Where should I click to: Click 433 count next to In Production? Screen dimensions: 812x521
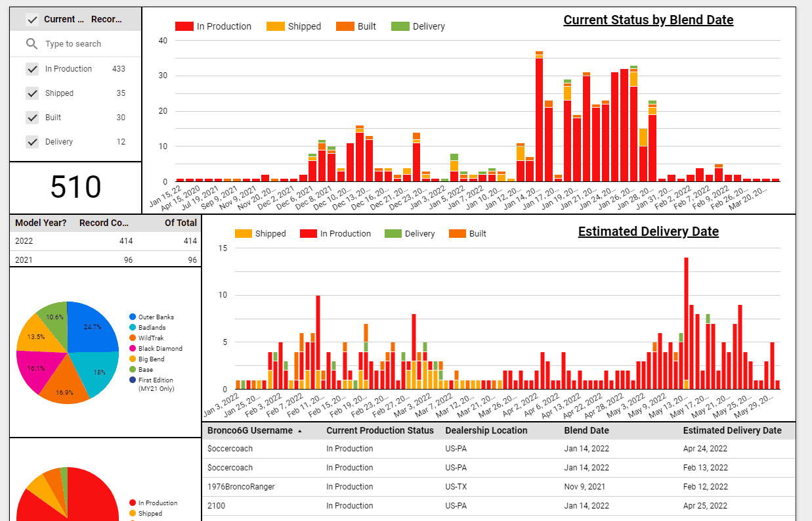click(x=119, y=69)
